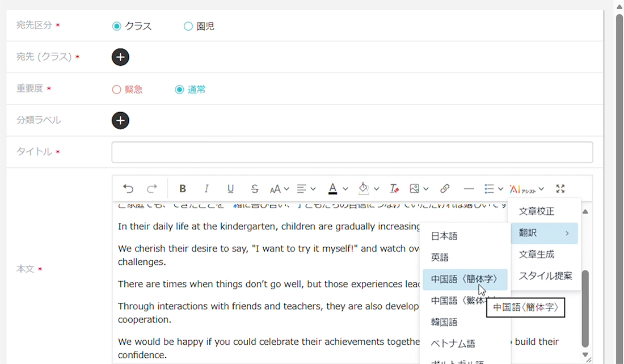Add a class recipient with plus button
Viewport: 624px width, 364px height.
[120, 57]
